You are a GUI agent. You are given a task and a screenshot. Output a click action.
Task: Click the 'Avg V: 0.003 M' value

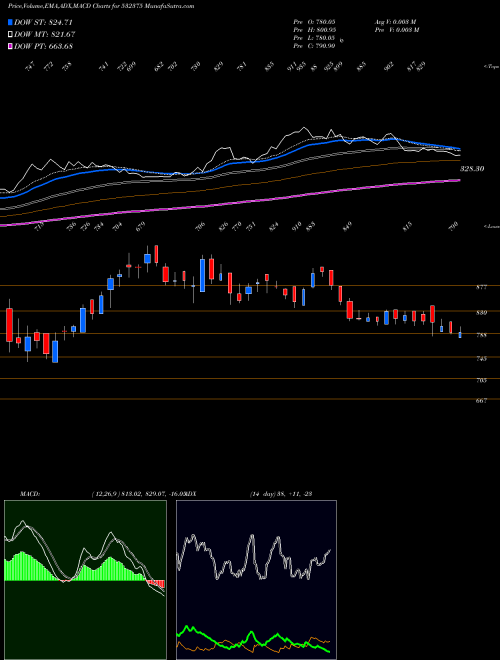(396, 22)
